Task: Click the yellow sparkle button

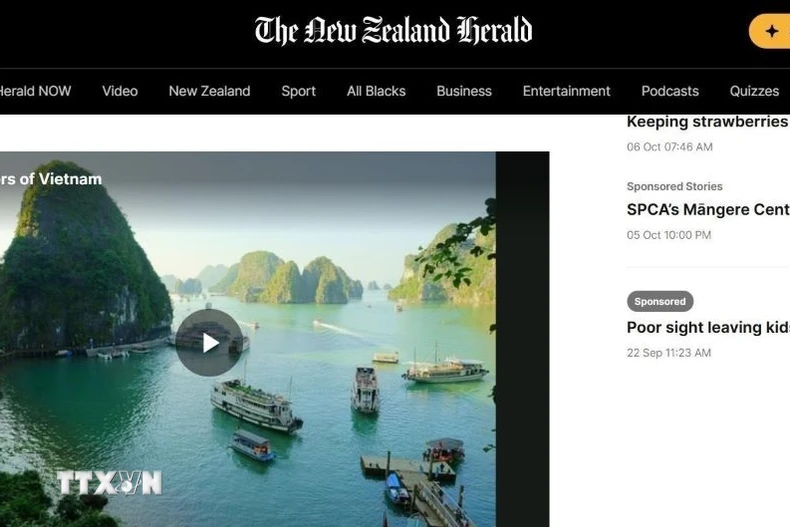Action: point(769,31)
